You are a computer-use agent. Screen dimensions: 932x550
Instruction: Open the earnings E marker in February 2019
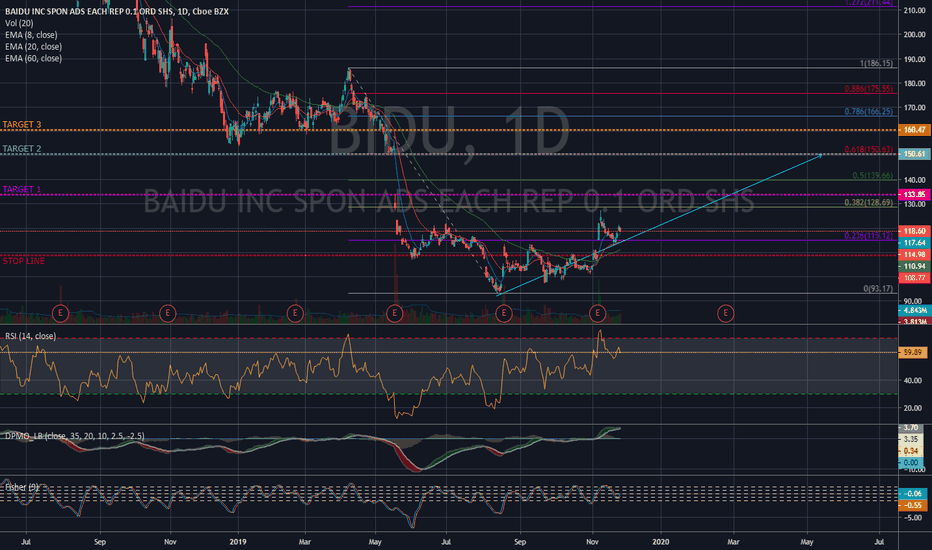click(x=295, y=313)
